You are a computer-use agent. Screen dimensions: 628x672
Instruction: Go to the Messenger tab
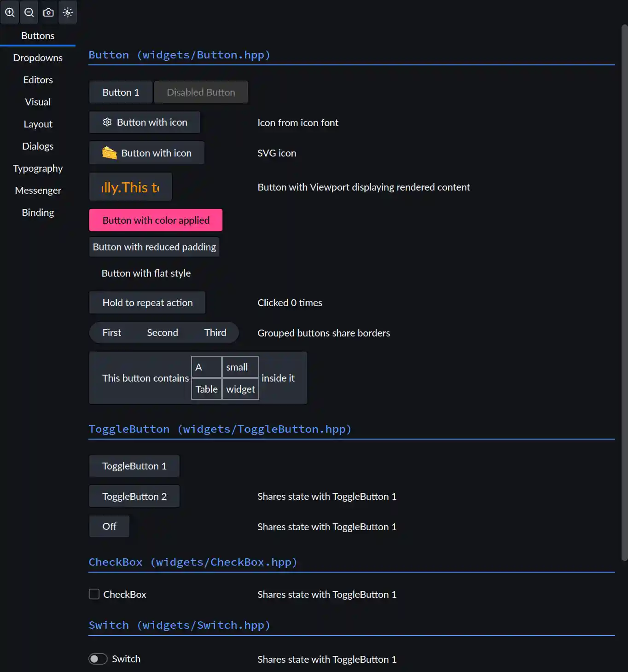coord(38,191)
